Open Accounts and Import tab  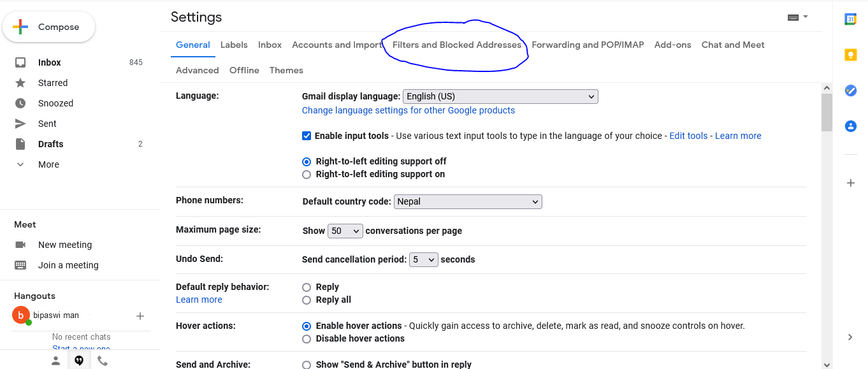coord(337,45)
